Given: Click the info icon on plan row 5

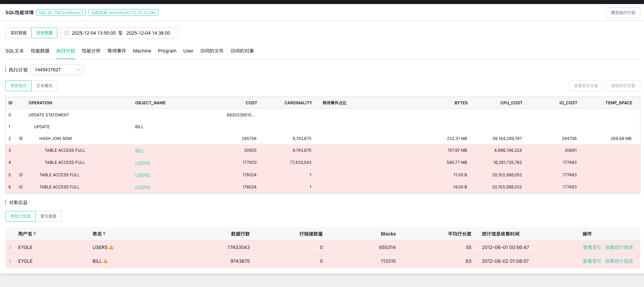Looking at the screenshot, I should pyautogui.click(x=21, y=175).
